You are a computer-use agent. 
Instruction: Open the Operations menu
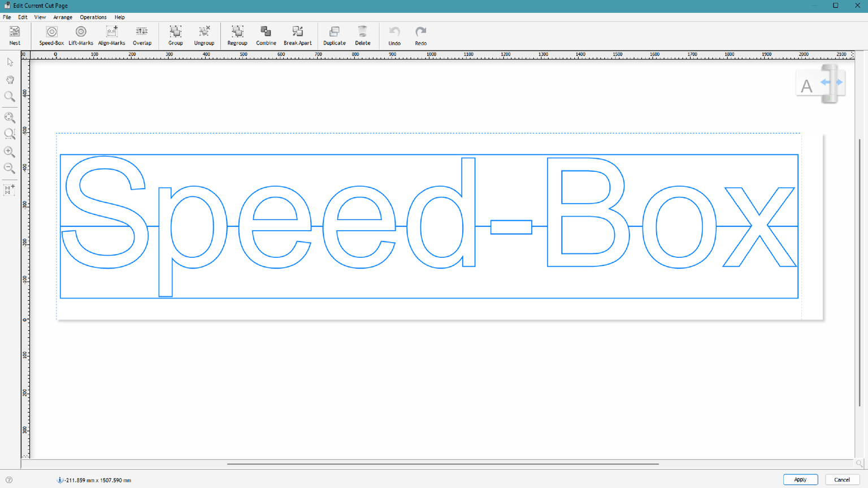(93, 17)
